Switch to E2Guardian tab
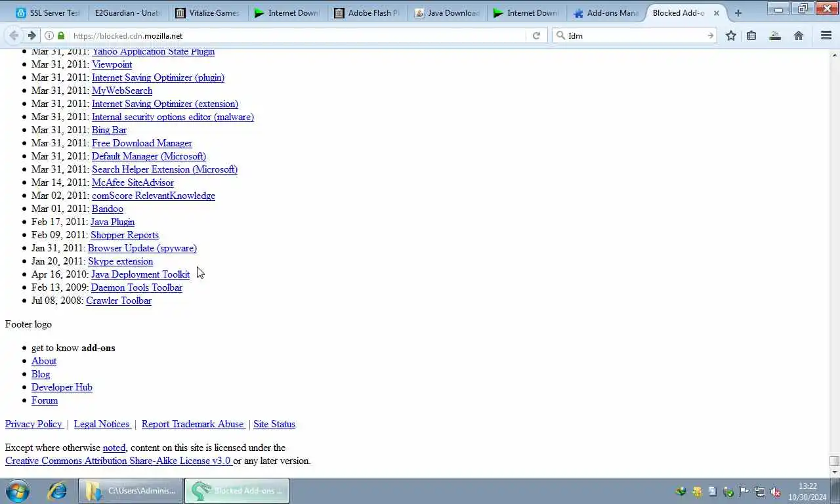The width and height of the screenshot is (840, 504). point(128,13)
